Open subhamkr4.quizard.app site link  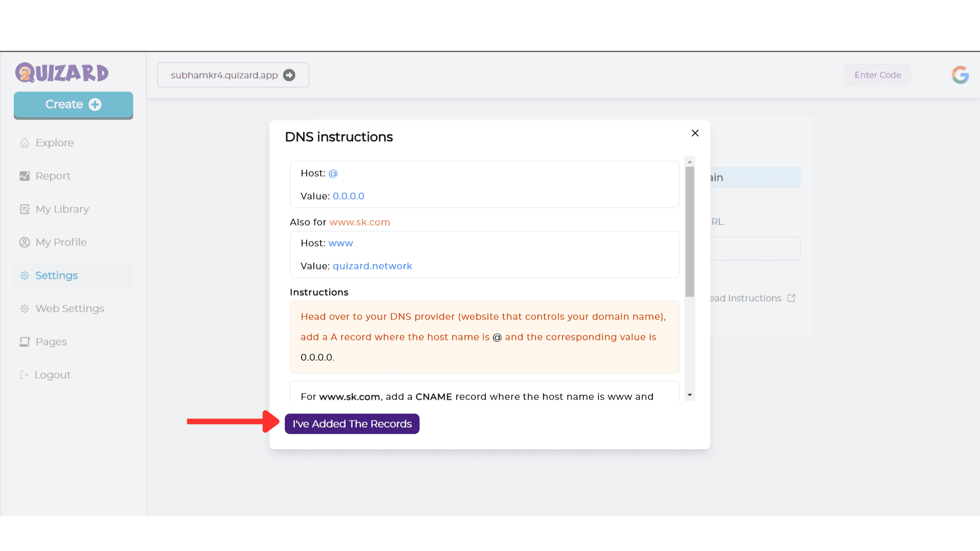click(233, 75)
